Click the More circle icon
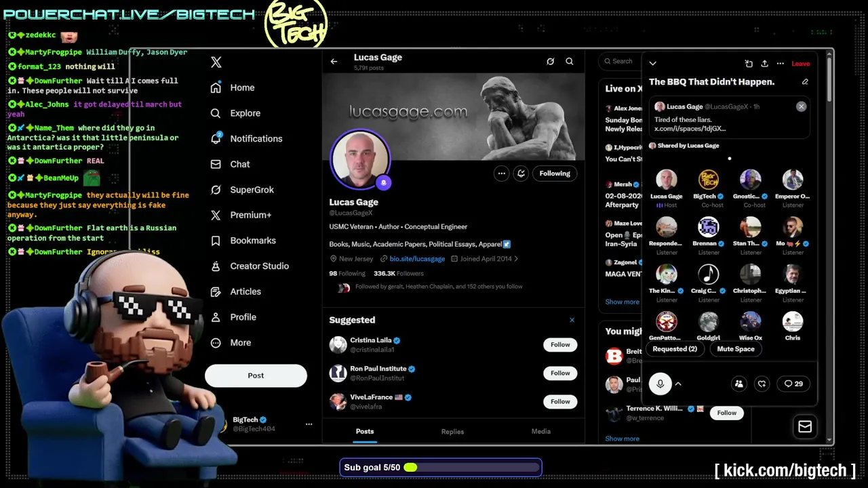Image resolution: width=868 pixels, height=488 pixels. pos(216,343)
